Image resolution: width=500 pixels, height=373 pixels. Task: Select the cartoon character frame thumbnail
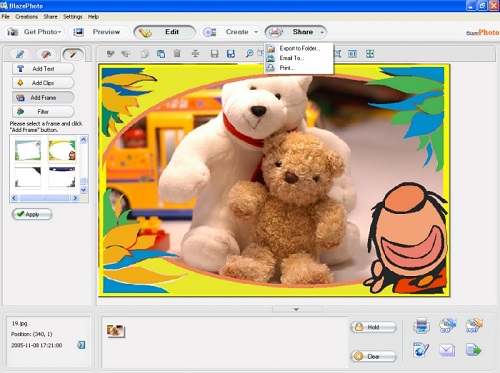(62, 150)
